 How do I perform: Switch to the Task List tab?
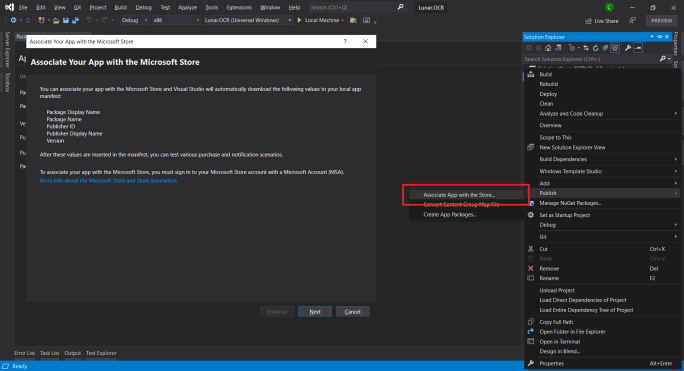(50, 353)
